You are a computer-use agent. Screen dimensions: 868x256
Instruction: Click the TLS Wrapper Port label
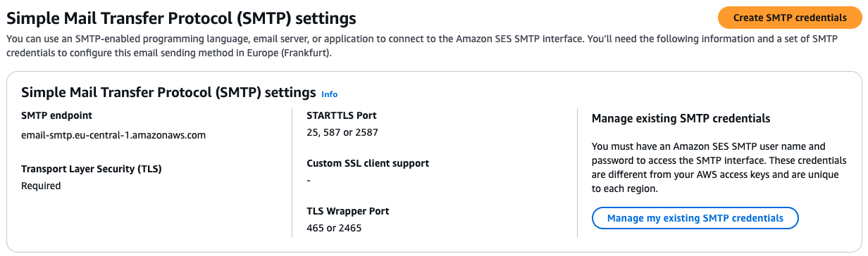tap(348, 211)
